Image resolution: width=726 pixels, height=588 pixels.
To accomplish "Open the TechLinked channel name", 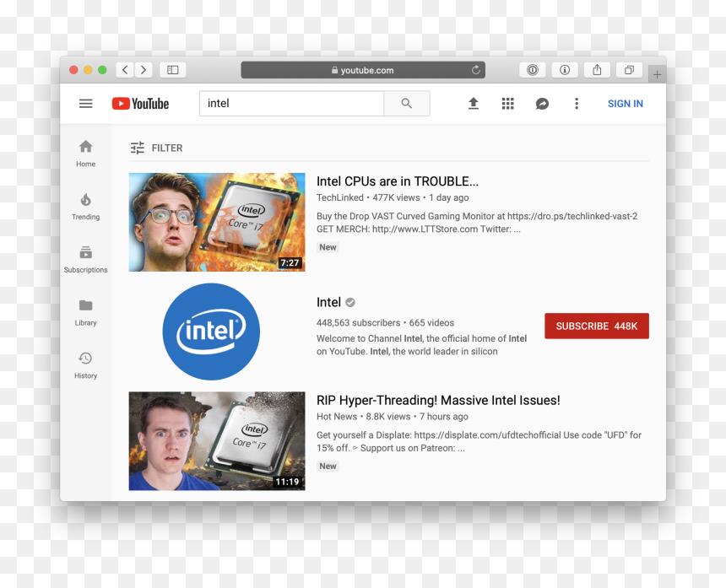I will coord(340,197).
